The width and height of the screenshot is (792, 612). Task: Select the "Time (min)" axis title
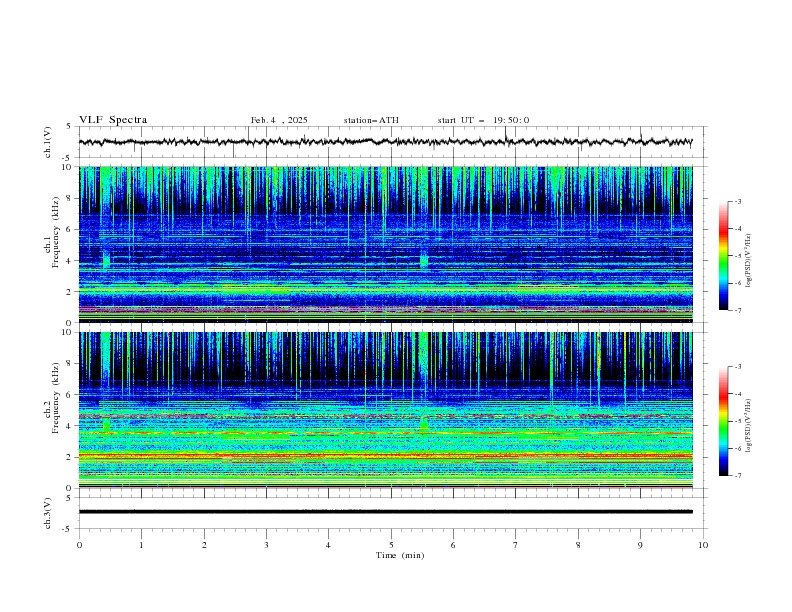click(400, 555)
